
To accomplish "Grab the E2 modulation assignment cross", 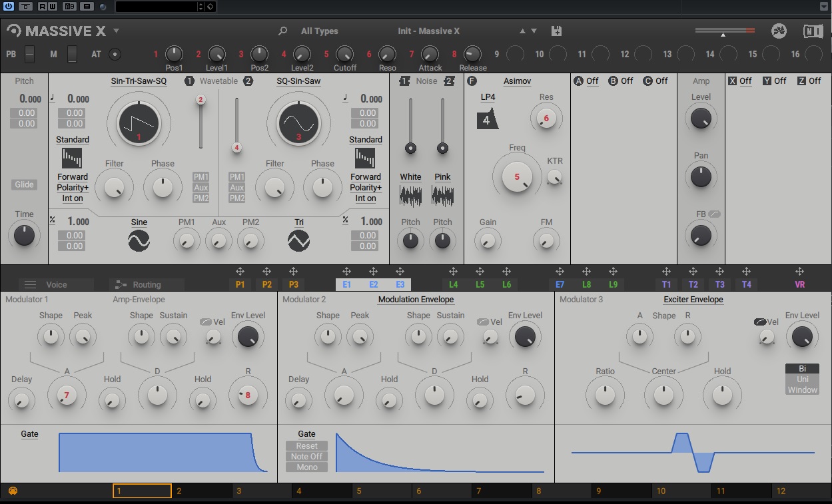I will tap(373, 272).
